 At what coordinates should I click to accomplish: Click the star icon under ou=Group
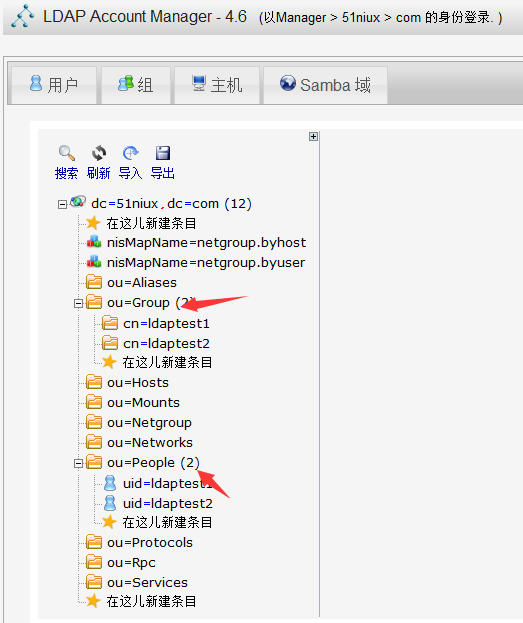click(109, 362)
